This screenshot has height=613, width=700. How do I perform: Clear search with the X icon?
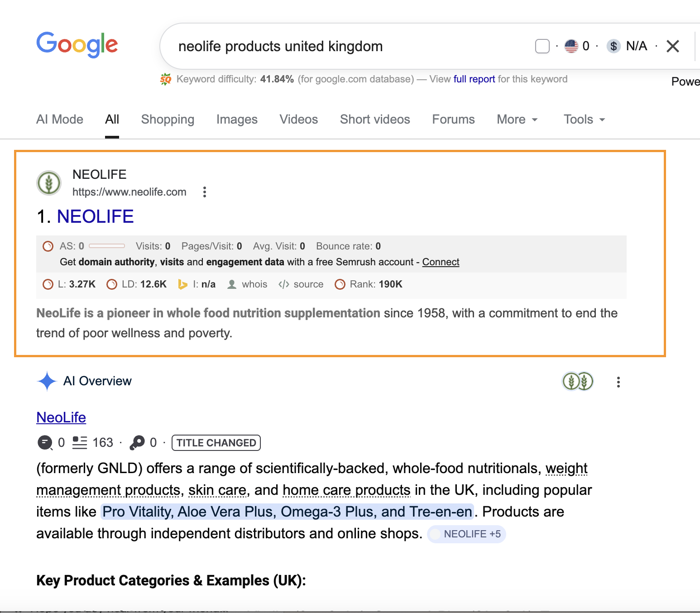tap(672, 46)
